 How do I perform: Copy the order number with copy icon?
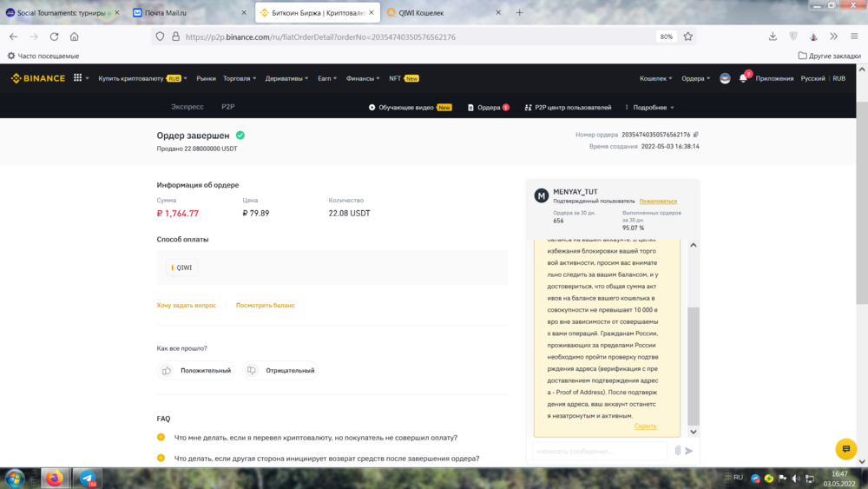pyautogui.click(x=696, y=135)
